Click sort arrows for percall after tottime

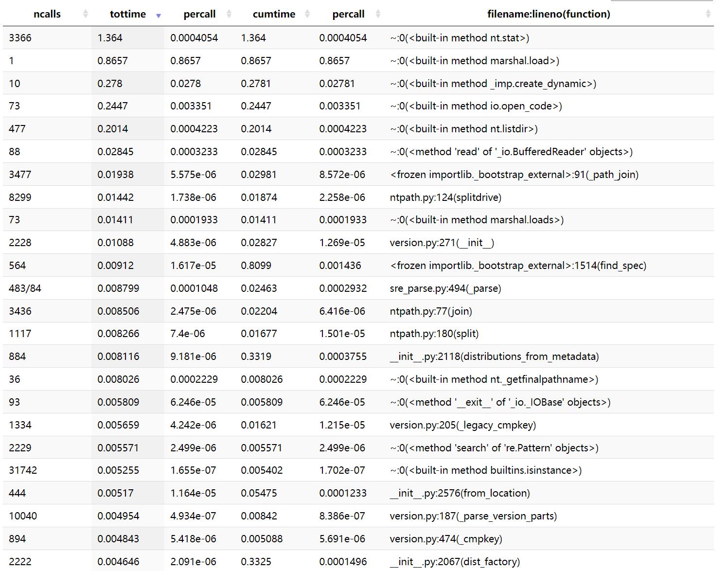click(229, 14)
